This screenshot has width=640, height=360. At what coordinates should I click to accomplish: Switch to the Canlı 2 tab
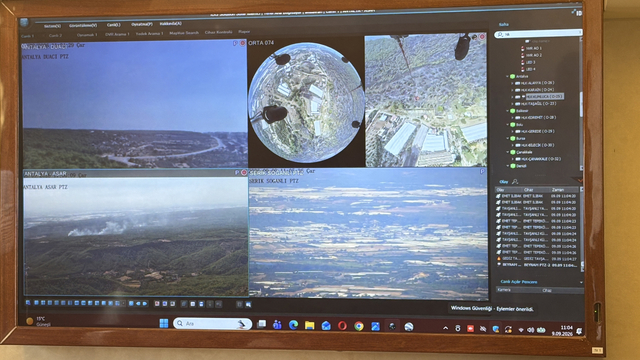coord(55,36)
